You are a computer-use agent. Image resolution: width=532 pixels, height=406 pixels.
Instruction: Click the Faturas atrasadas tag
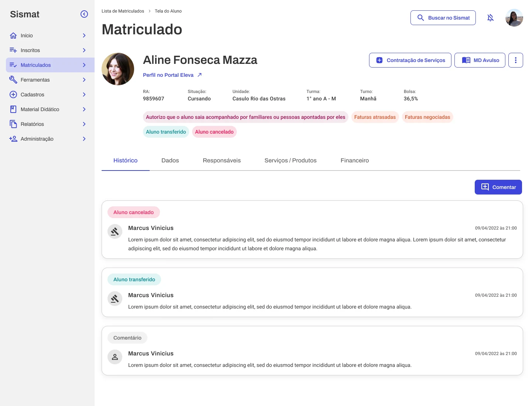375,117
